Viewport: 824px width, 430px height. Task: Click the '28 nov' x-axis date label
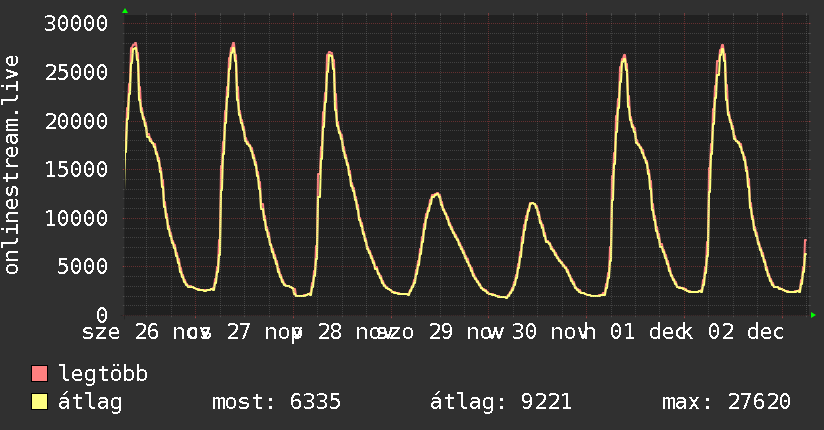pyautogui.click(x=355, y=332)
